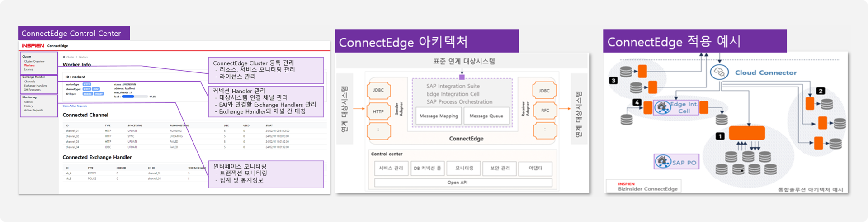Click the Cloud Connector label
868x222 pixels.
pos(766,72)
